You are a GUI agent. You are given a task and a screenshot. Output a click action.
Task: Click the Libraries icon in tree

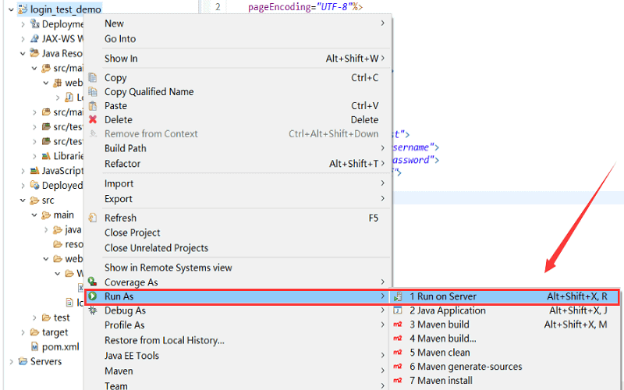click(x=47, y=156)
